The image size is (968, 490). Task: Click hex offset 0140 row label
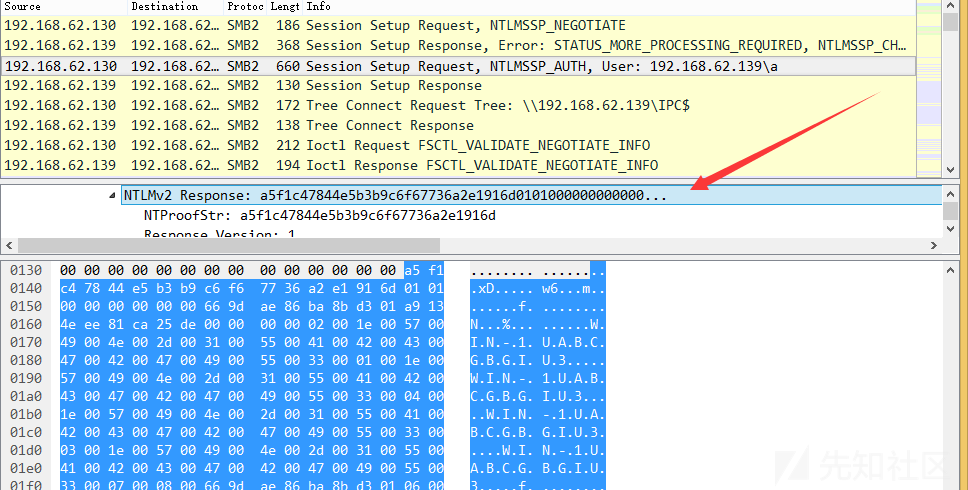pos(26,288)
